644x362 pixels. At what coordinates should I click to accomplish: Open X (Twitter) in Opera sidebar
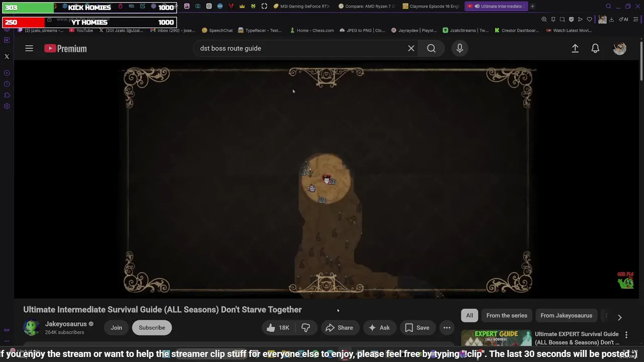point(7,56)
